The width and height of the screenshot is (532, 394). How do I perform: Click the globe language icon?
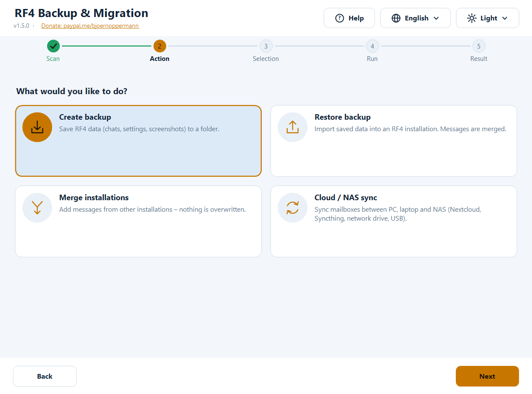coord(396,18)
